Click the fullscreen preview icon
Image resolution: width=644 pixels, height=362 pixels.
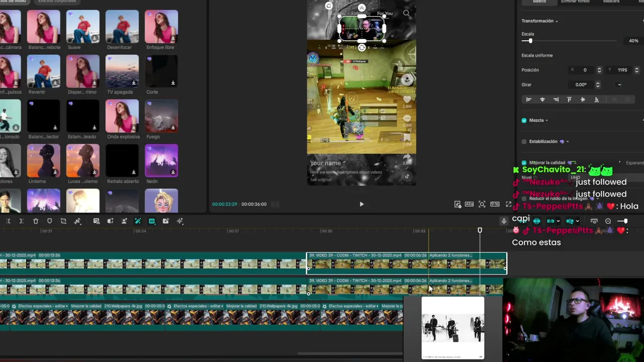click(x=509, y=204)
